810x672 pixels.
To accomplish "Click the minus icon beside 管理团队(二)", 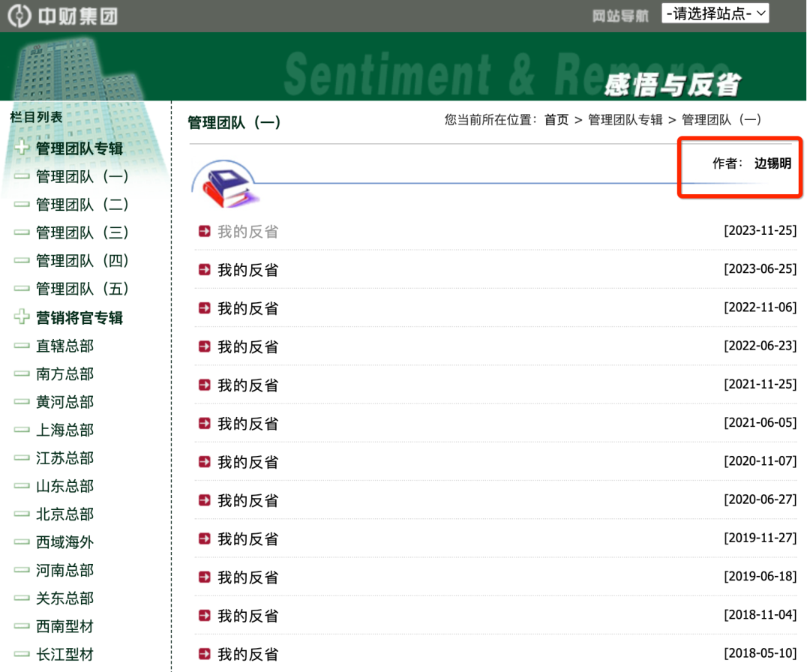I will (x=22, y=204).
